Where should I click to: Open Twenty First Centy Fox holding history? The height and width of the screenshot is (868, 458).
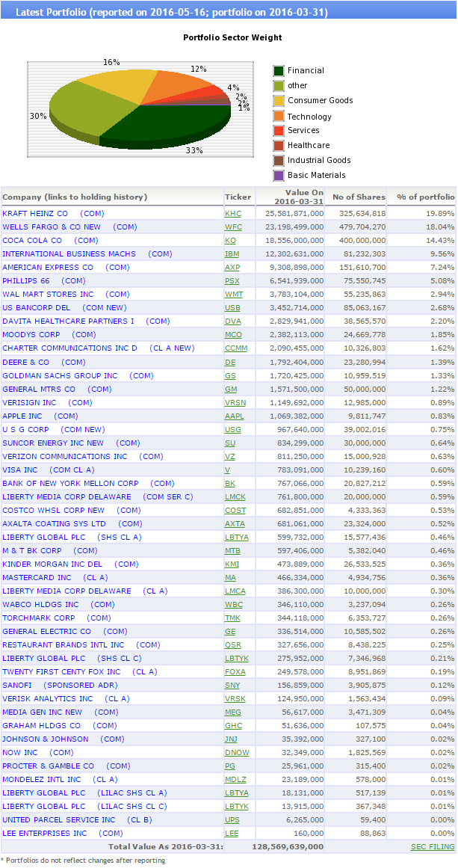[80, 674]
